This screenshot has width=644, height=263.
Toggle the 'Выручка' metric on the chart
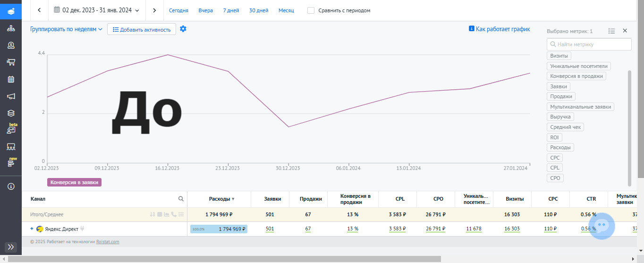click(560, 117)
